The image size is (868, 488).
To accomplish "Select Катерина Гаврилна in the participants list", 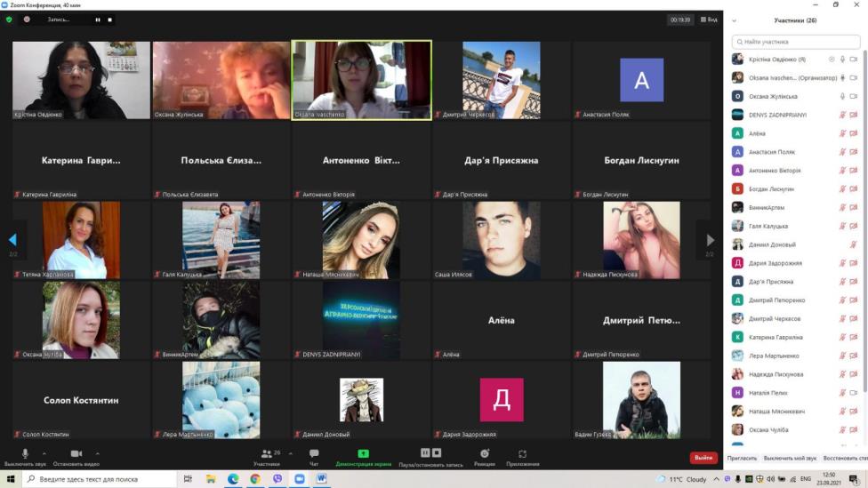I will click(x=795, y=338).
